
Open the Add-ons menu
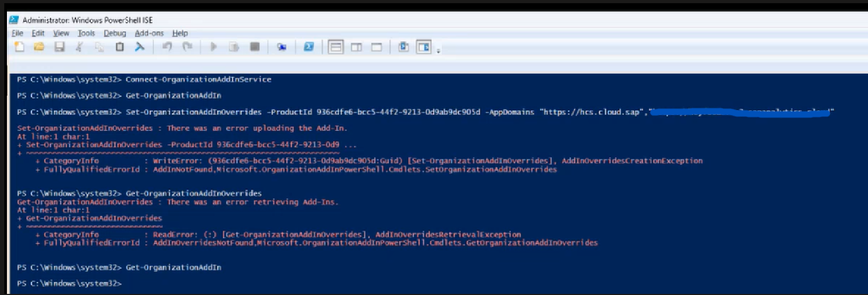(149, 33)
